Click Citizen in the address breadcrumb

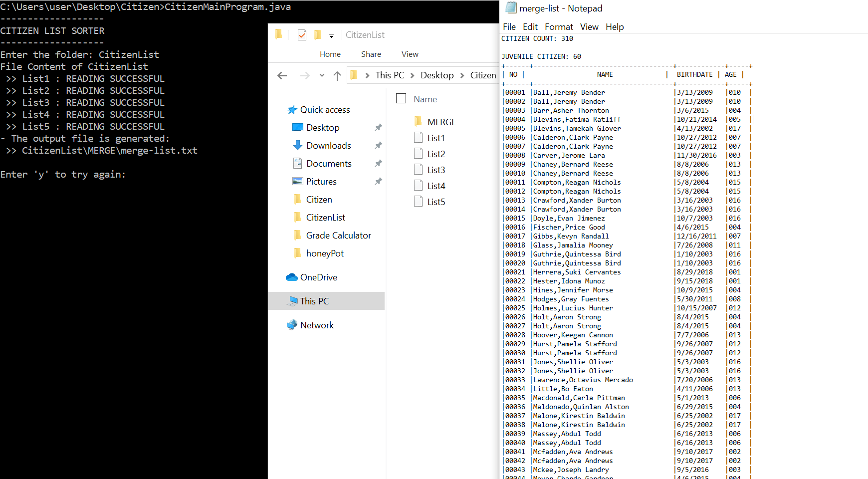483,75
